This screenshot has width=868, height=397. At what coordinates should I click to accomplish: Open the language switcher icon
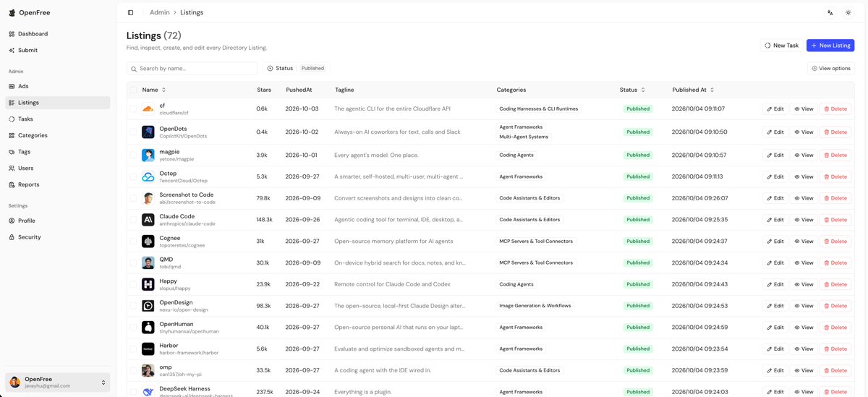830,12
